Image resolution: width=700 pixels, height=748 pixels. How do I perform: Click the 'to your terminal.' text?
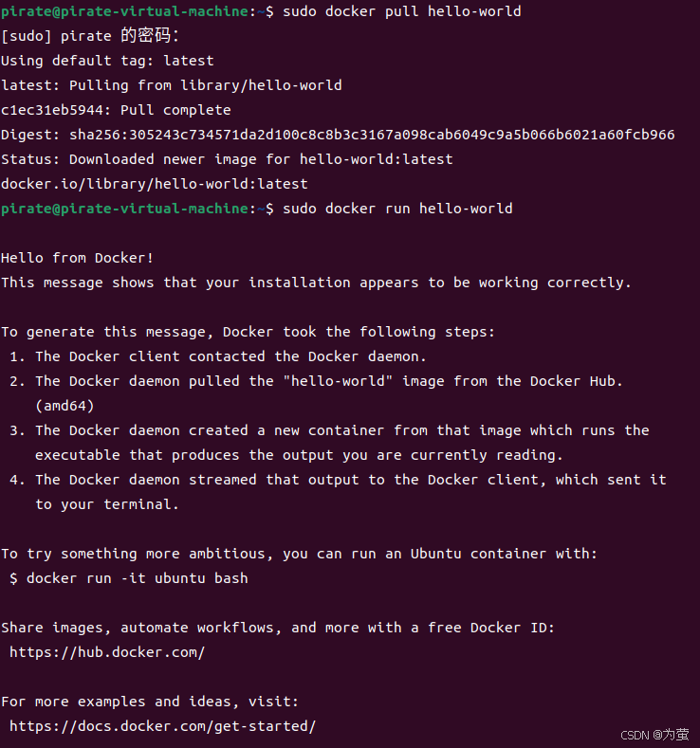click(107, 504)
